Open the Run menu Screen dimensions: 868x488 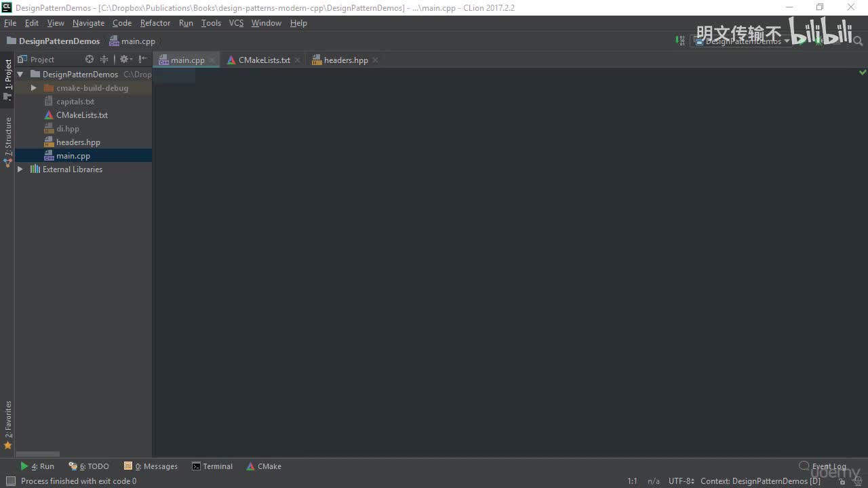pyautogui.click(x=186, y=23)
